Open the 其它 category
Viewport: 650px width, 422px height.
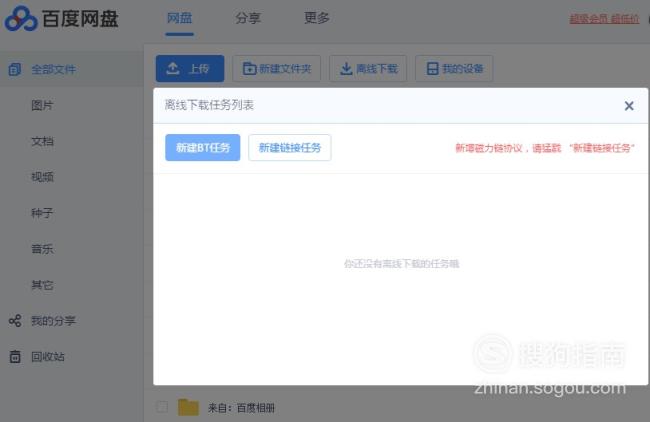pos(42,285)
